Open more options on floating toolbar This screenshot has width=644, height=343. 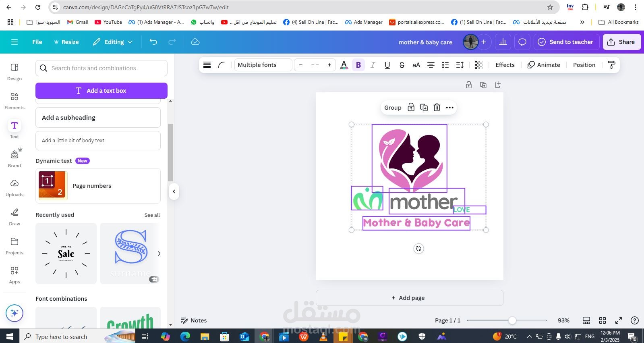(x=450, y=108)
